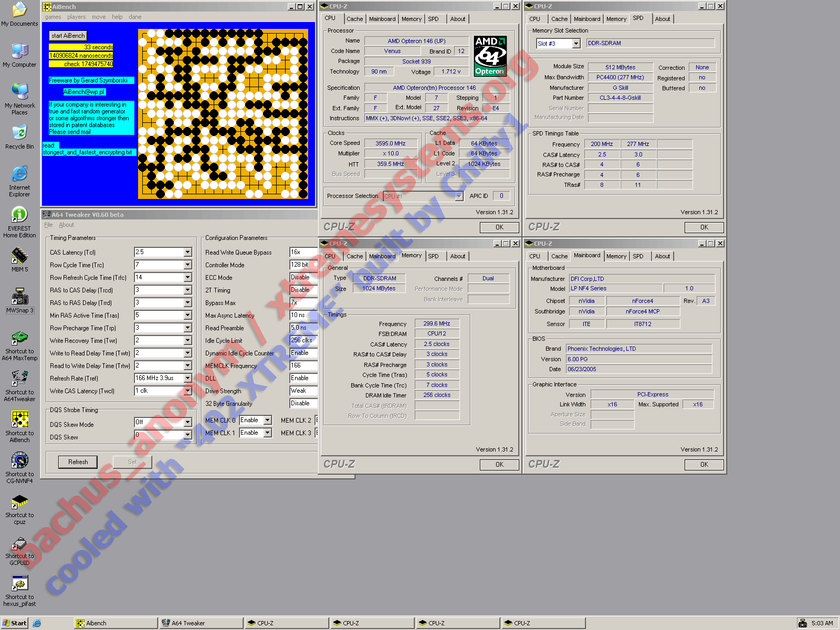Screen dimensions: 840x630
Task: Expand CAS Latency (Tcl) dropdown
Action: click(187, 252)
